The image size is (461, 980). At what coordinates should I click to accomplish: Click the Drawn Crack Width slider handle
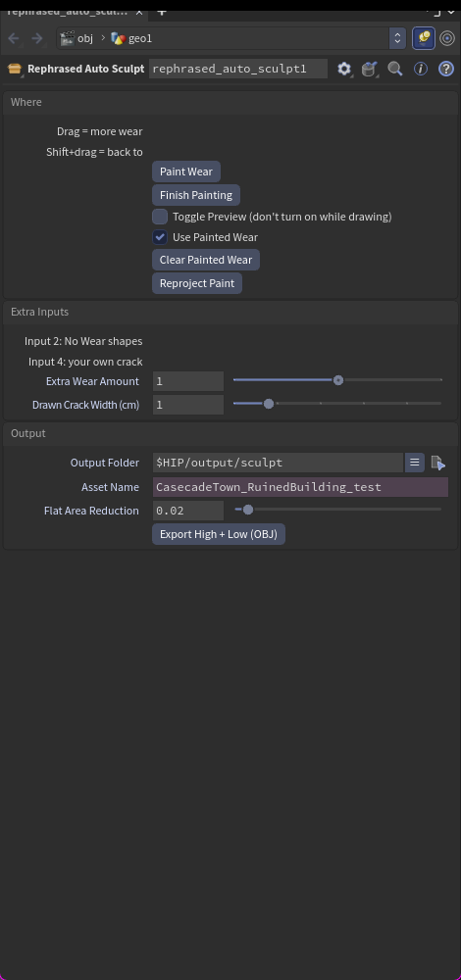[269, 404]
